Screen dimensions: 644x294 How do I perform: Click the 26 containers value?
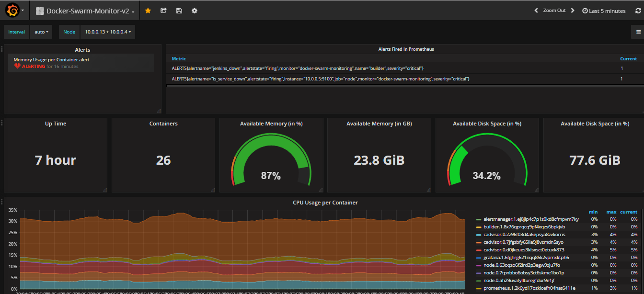(x=163, y=160)
